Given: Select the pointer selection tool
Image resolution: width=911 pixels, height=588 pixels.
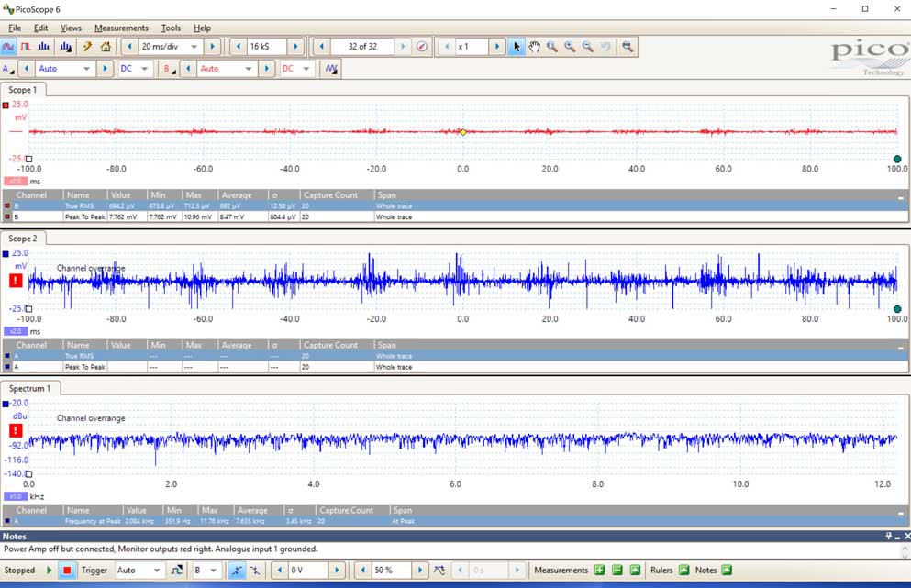Looking at the screenshot, I should click(x=517, y=47).
